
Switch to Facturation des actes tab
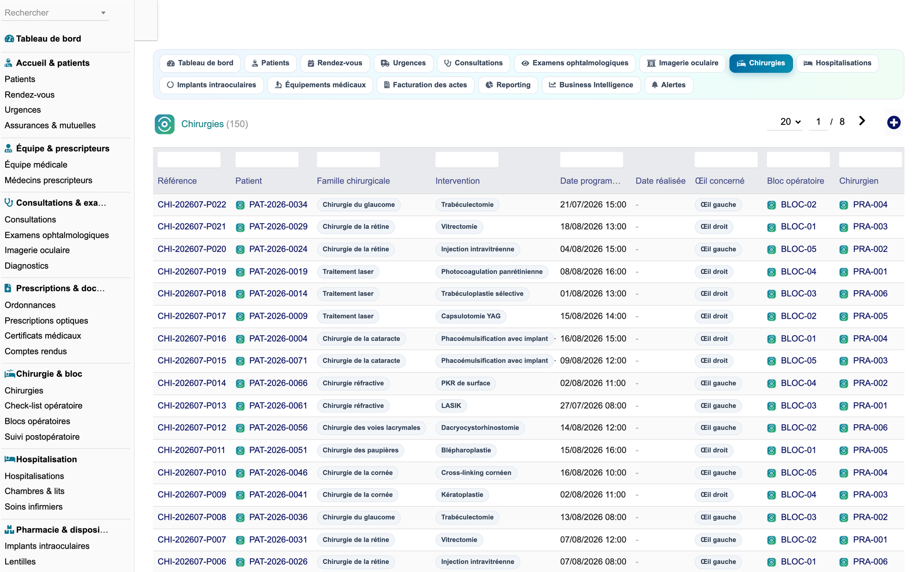pyautogui.click(x=425, y=85)
